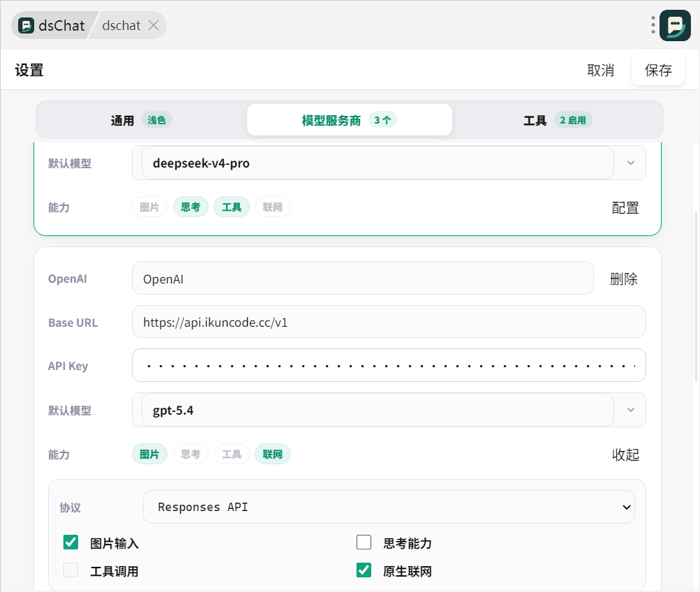The width and height of the screenshot is (700, 592).
Task: Check the 工具调用 checkbox
Action: click(x=71, y=570)
